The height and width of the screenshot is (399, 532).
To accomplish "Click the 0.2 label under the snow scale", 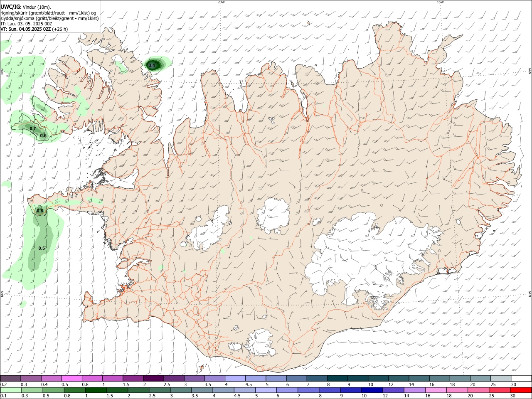I will [4, 384].
